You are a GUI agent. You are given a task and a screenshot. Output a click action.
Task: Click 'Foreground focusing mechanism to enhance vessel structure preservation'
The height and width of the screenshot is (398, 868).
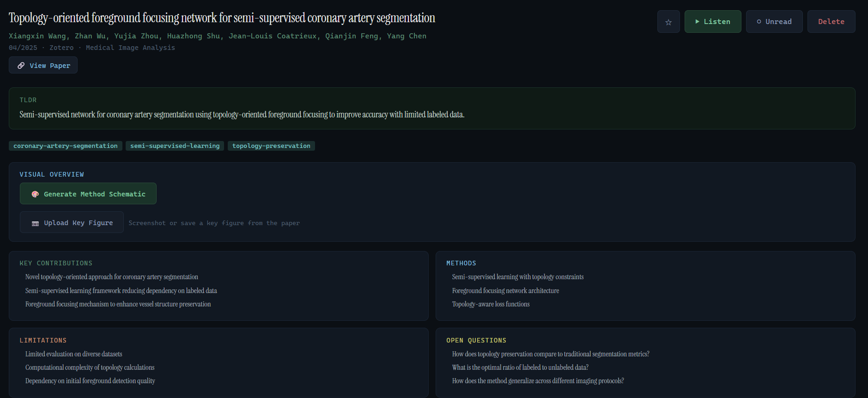[x=118, y=304]
